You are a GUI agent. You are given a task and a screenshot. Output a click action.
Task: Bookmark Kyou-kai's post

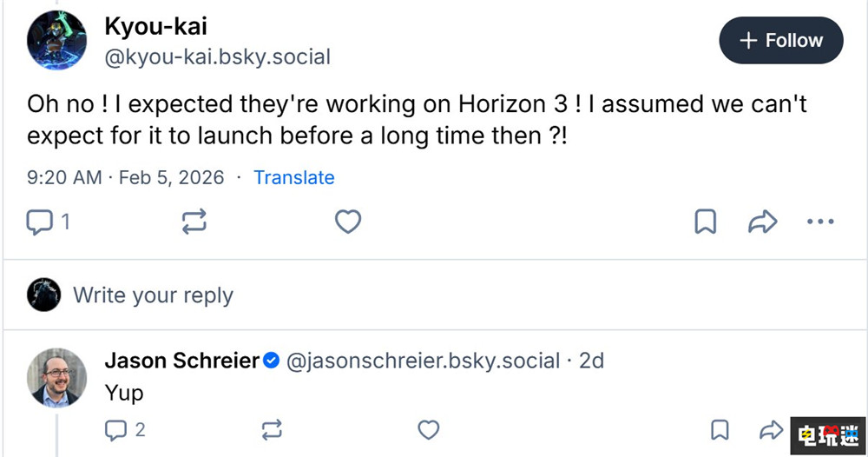tap(706, 222)
